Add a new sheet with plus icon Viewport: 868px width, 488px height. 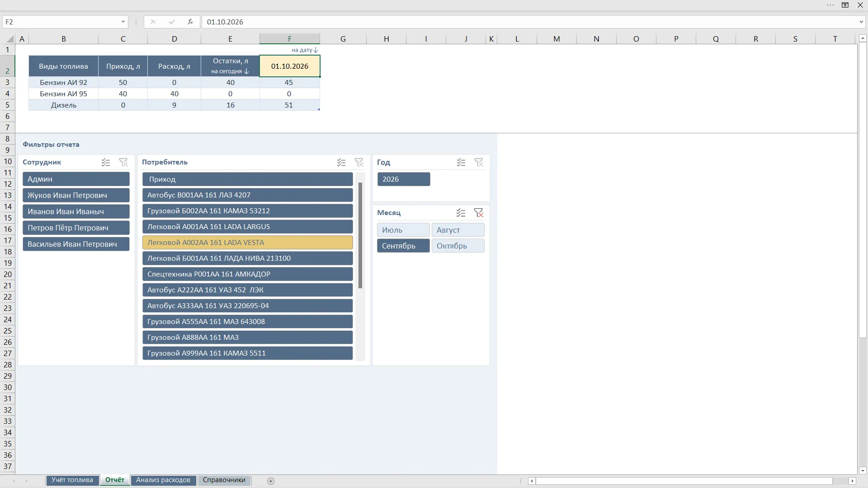(271, 481)
